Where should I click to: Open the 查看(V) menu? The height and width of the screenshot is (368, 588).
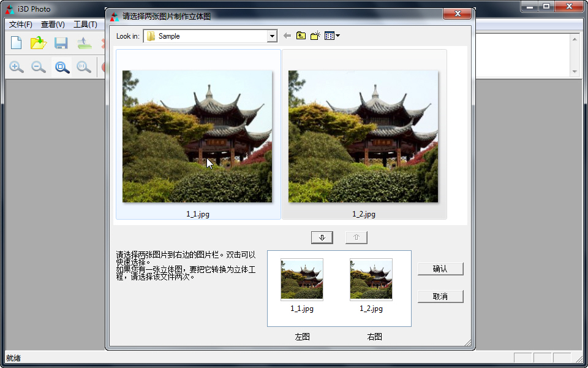[x=53, y=25]
